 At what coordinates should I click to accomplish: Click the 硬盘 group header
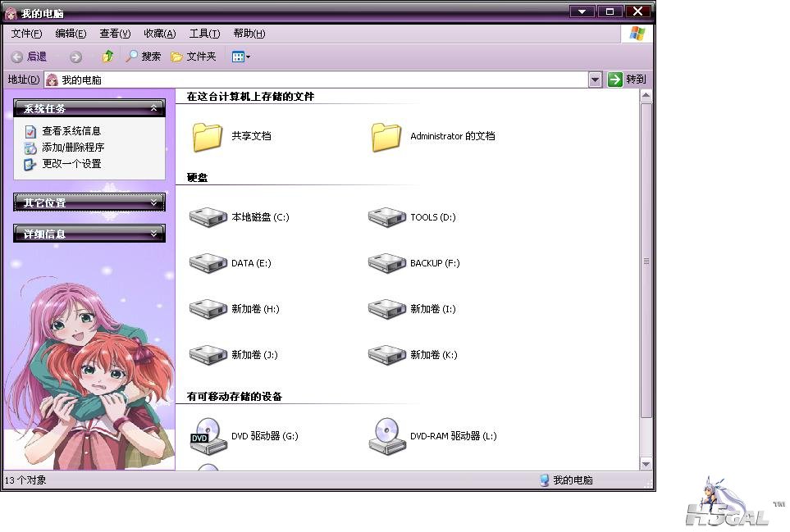coord(197,178)
